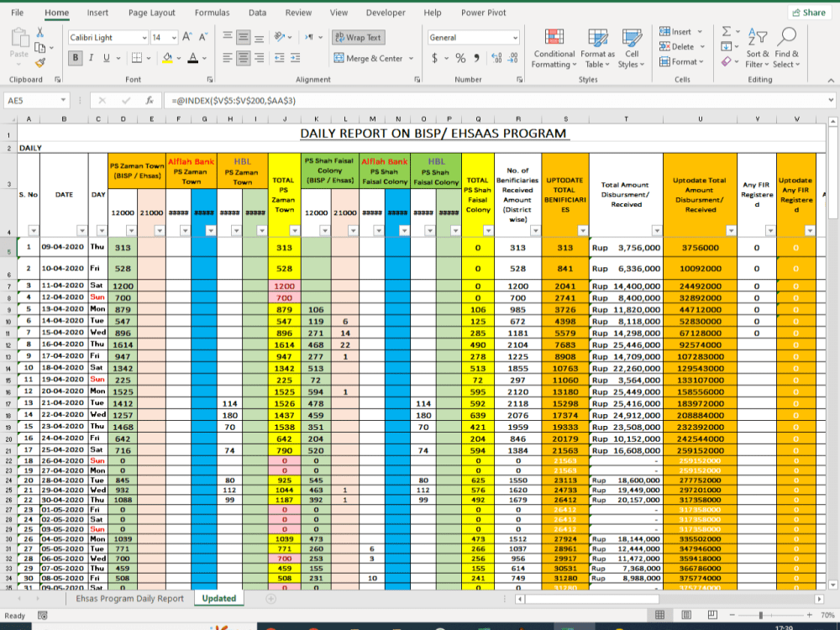
Task: Open Sort & Filter menu
Action: click(x=758, y=49)
